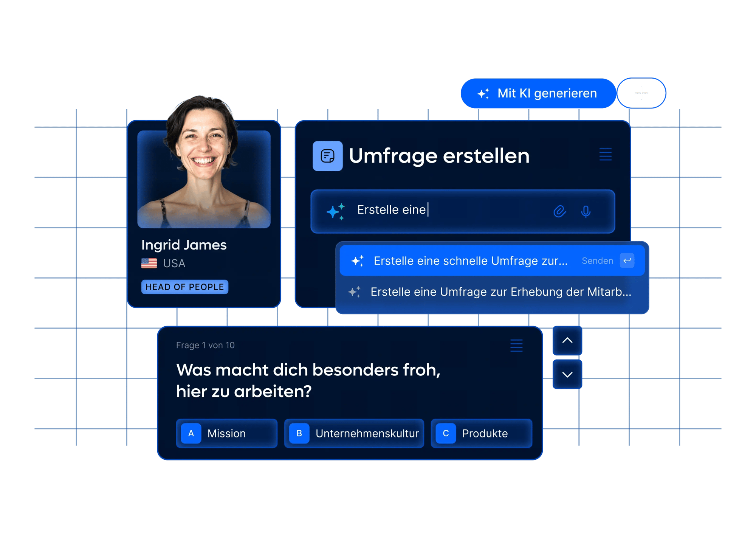Viewport: 756px width, 555px height.
Task: Click Ingrid James profile photo
Action: click(x=204, y=163)
